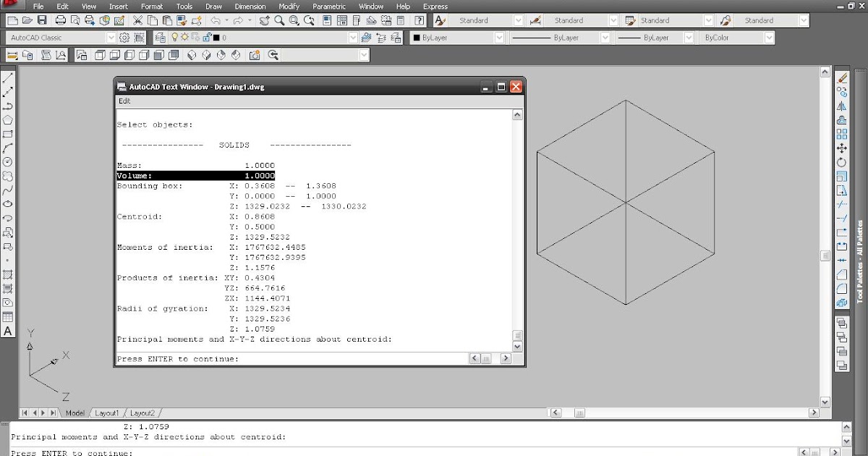The height and width of the screenshot is (456, 868).
Task: Select the Polygon draw tool
Action: pos(8,120)
